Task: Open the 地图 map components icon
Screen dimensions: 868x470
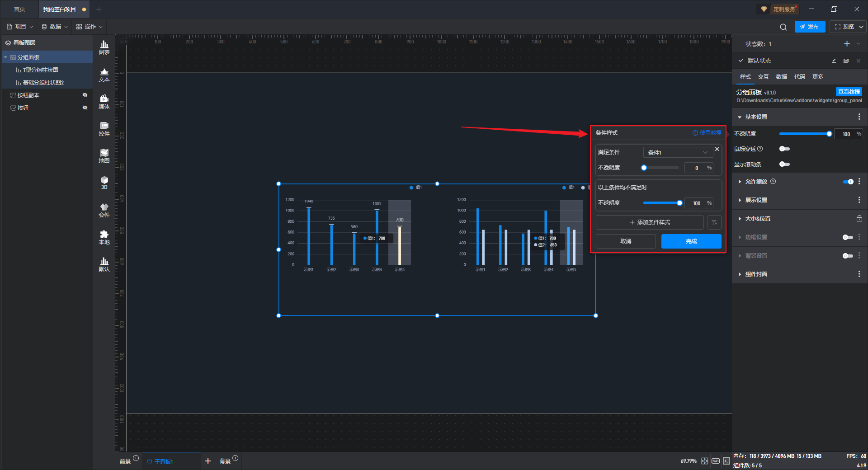Action: point(104,155)
